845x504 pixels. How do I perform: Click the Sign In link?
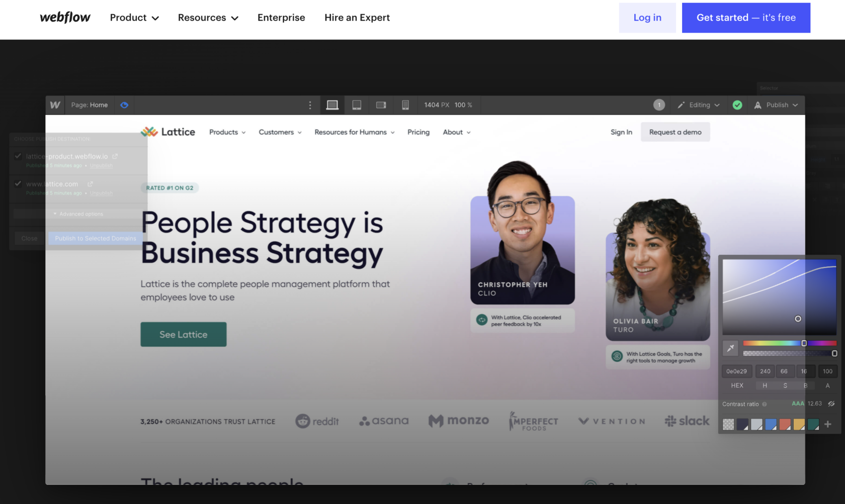point(621,132)
